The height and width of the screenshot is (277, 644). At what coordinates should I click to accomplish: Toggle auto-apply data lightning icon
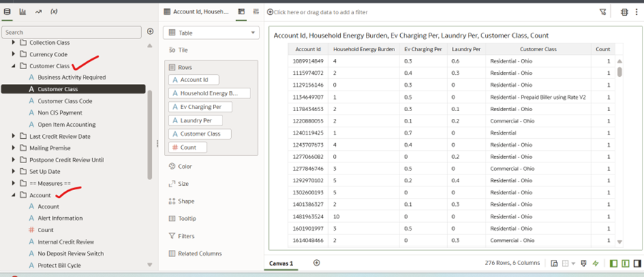pyautogui.click(x=596, y=263)
